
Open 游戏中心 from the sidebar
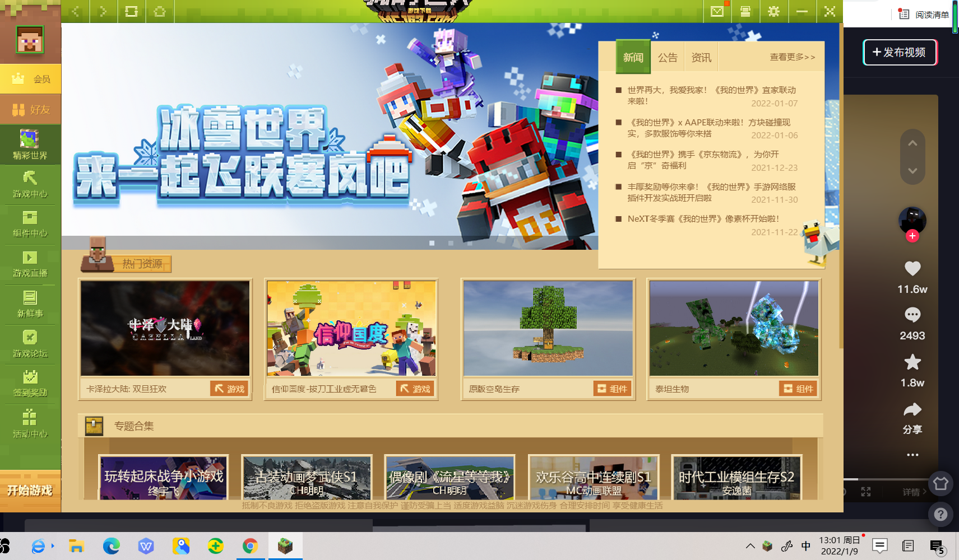pos(30,185)
